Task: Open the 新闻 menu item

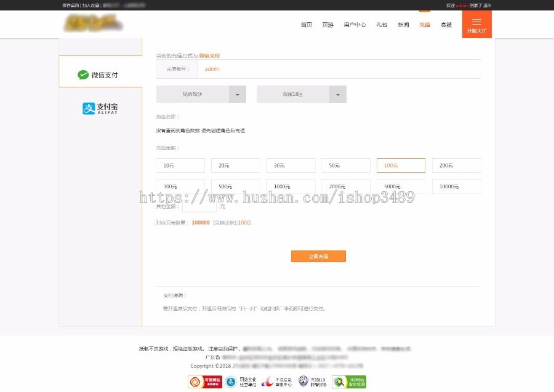Action: pyautogui.click(x=403, y=25)
